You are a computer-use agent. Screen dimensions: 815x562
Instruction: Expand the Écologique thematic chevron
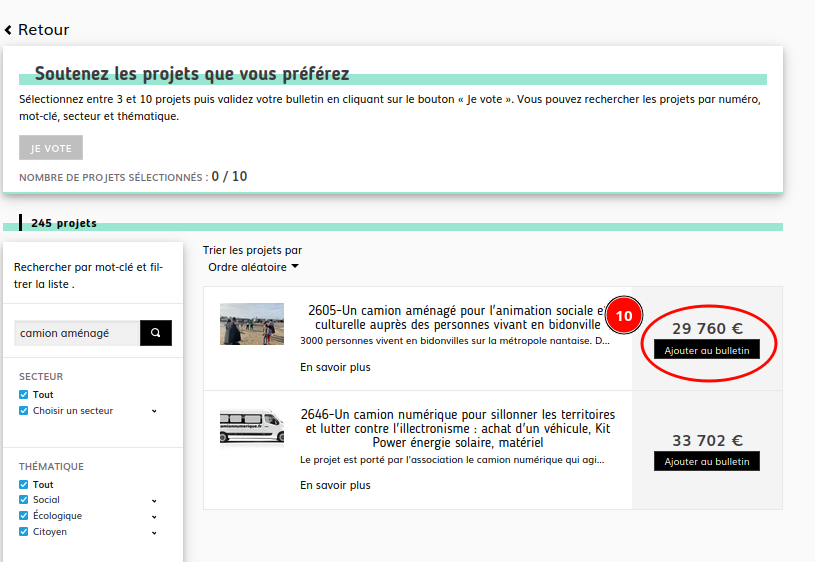[x=154, y=517]
